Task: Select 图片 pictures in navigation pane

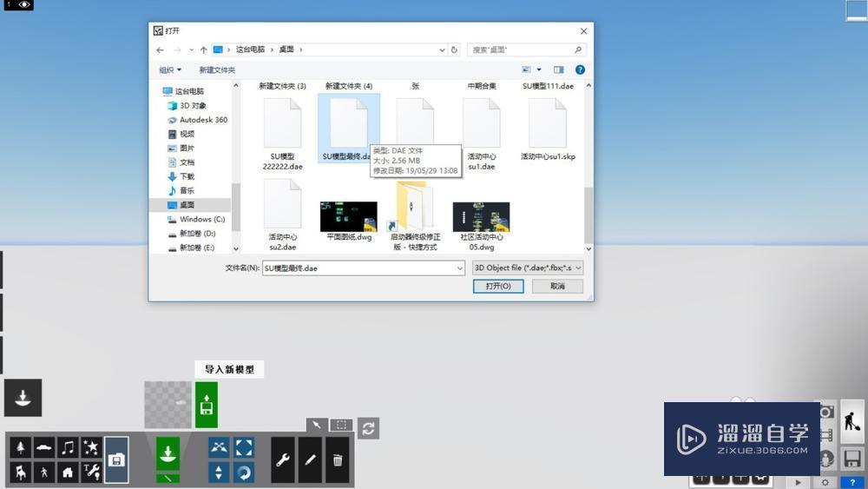Action: 187,148
